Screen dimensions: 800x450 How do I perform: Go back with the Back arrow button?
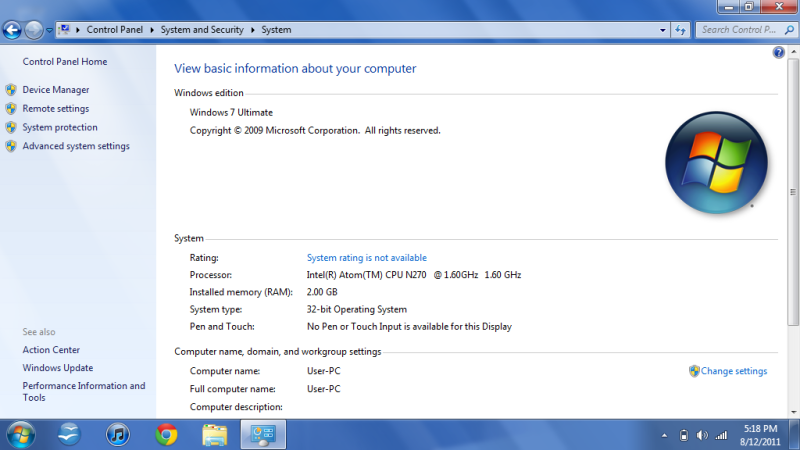click(x=12, y=30)
